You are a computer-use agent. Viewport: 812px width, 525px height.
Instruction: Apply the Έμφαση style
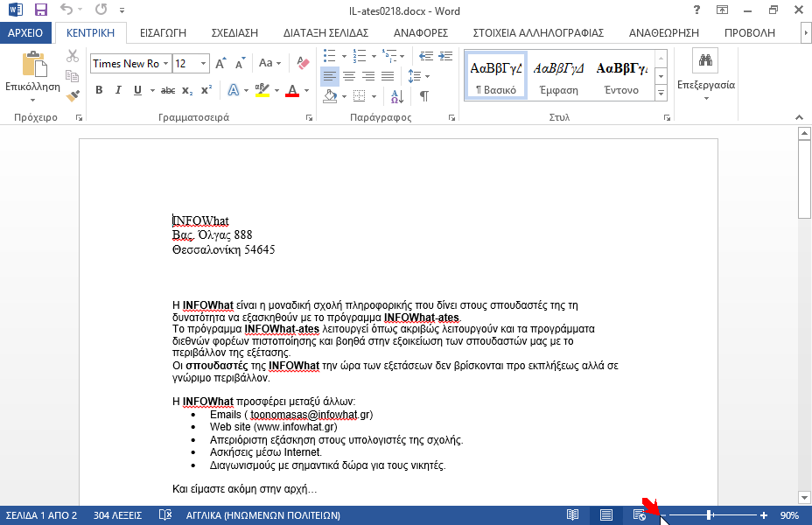click(x=558, y=75)
